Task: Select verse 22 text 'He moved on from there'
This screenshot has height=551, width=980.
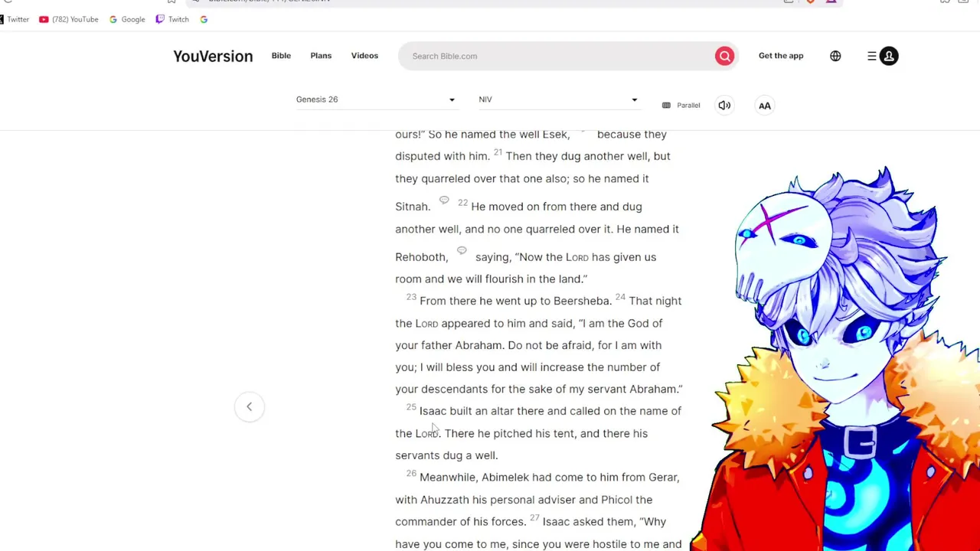Action: (x=534, y=207)
